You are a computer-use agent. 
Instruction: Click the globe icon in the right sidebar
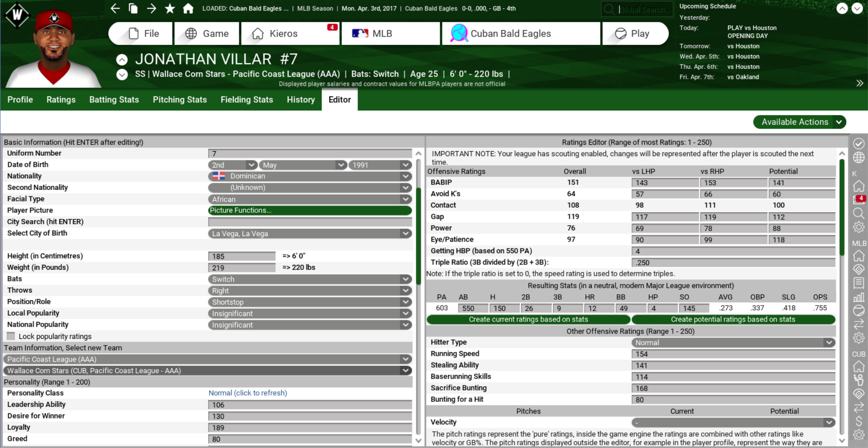[x=859, y=158]
